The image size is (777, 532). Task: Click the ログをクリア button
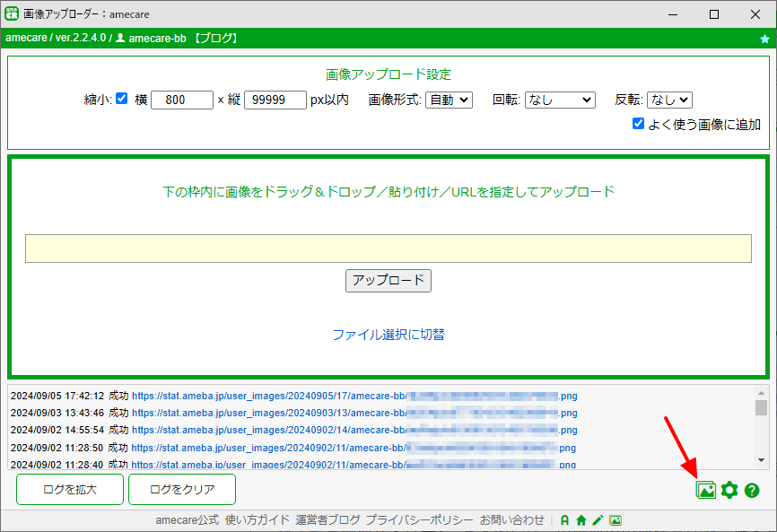(182, 490)
